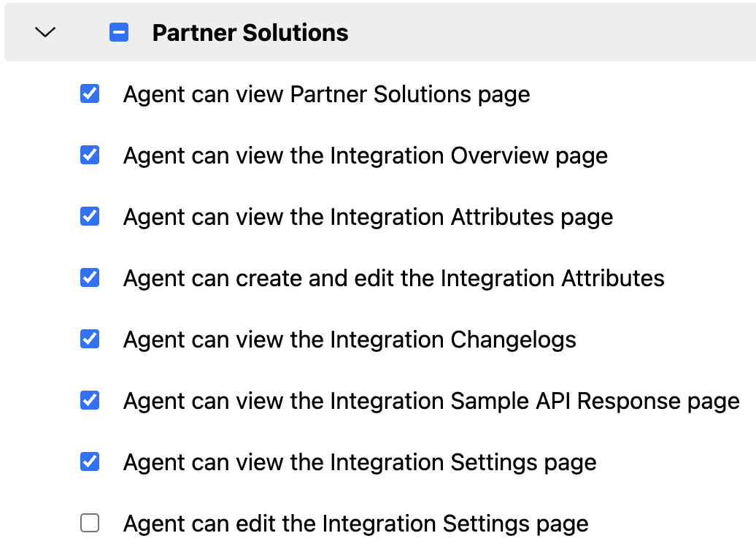
Task: Click the 'Integration Sample API Response page' label text
Action: pos(431,401)
